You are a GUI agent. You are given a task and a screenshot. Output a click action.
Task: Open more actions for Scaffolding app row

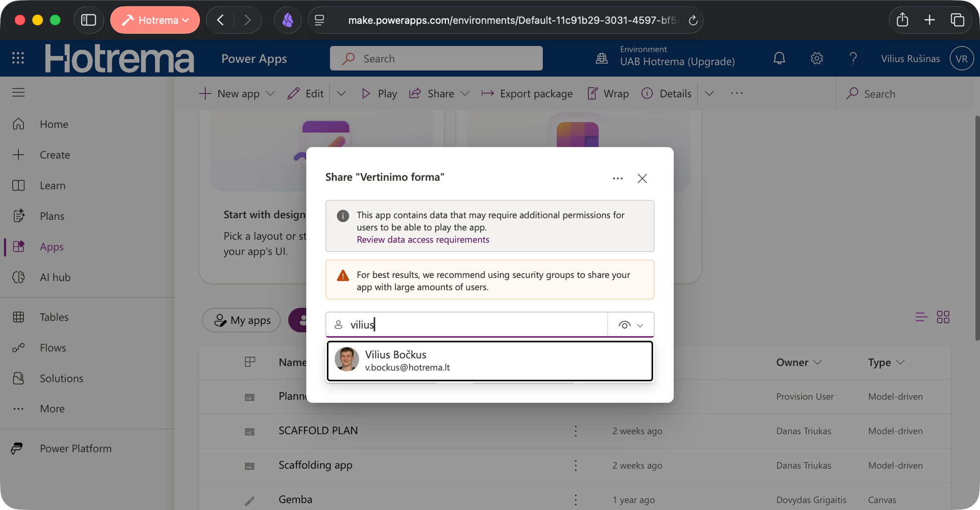tap(576, 465)
